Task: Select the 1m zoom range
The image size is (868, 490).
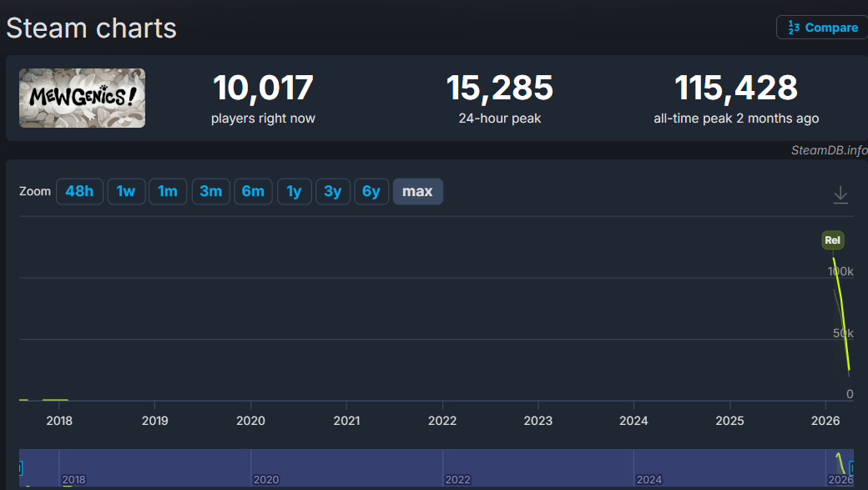Action: tap(168, 191)
